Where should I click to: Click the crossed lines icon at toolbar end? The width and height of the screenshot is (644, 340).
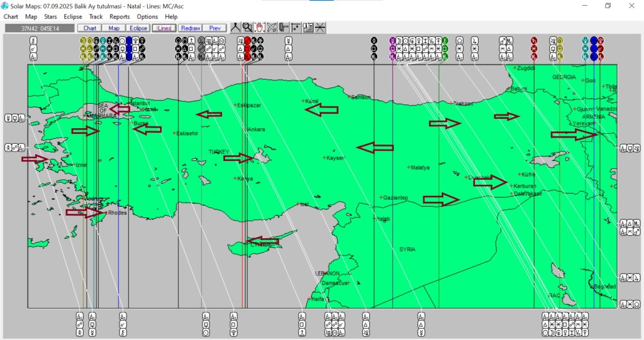(x=320, y=28)
